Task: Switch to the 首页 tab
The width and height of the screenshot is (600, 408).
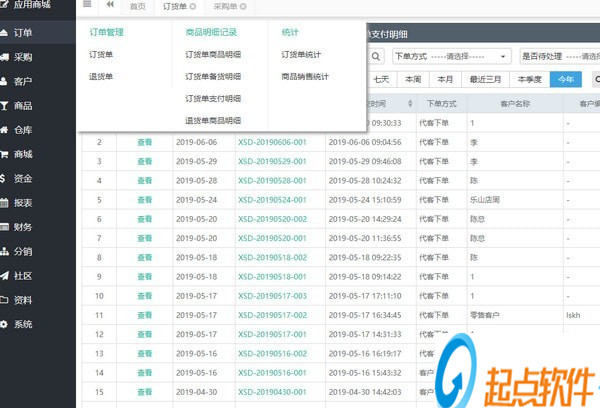Action: pyautogui.click(x=138, y=7)
